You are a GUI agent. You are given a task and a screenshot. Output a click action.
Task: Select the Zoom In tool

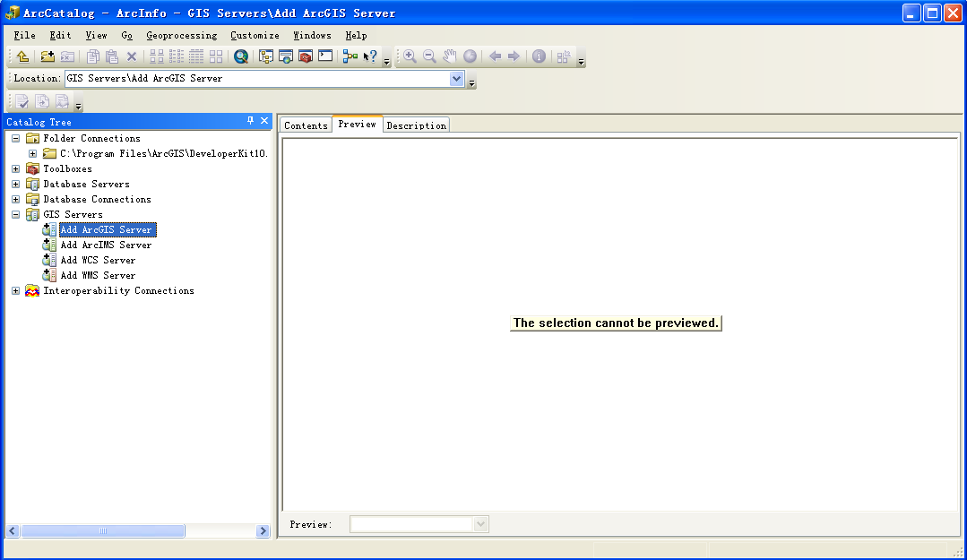(x=410, y=56)
